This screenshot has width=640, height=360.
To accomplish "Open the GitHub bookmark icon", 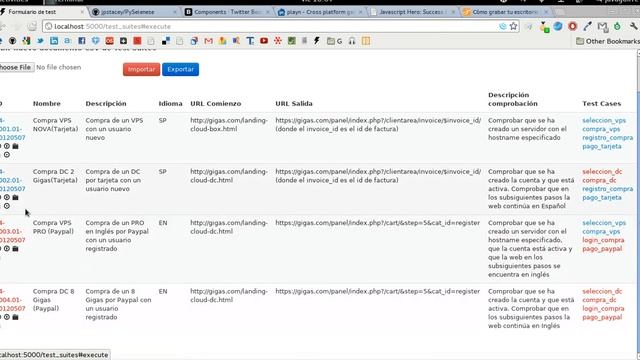I will point(13,41).
